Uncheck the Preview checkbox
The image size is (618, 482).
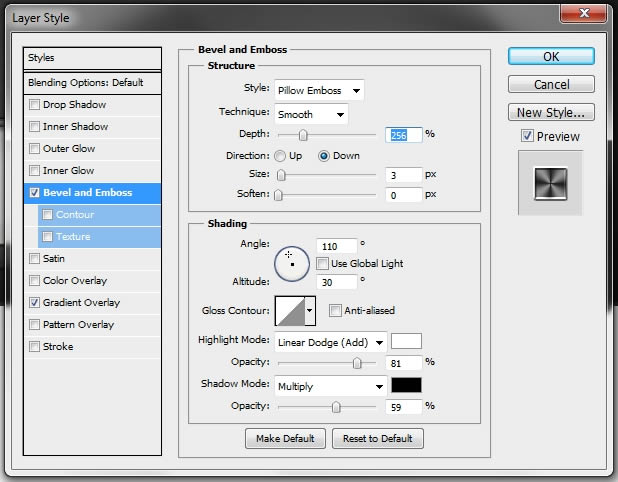(527, 136)
